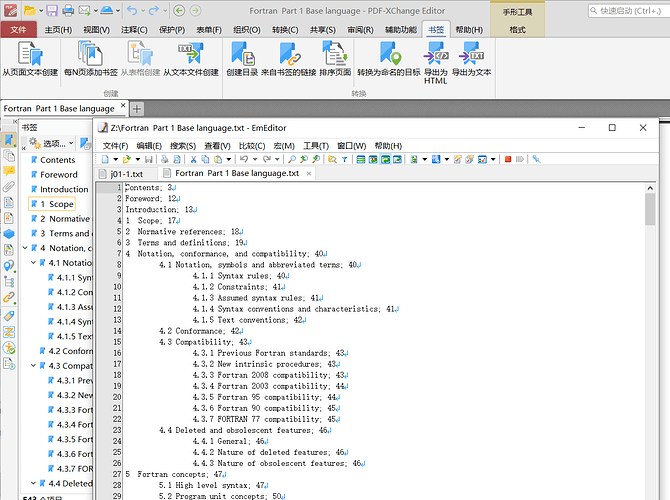Open EmEditor Undo history dropdown arrow
This screenshot has width=670, height=500.
[255, 159]
